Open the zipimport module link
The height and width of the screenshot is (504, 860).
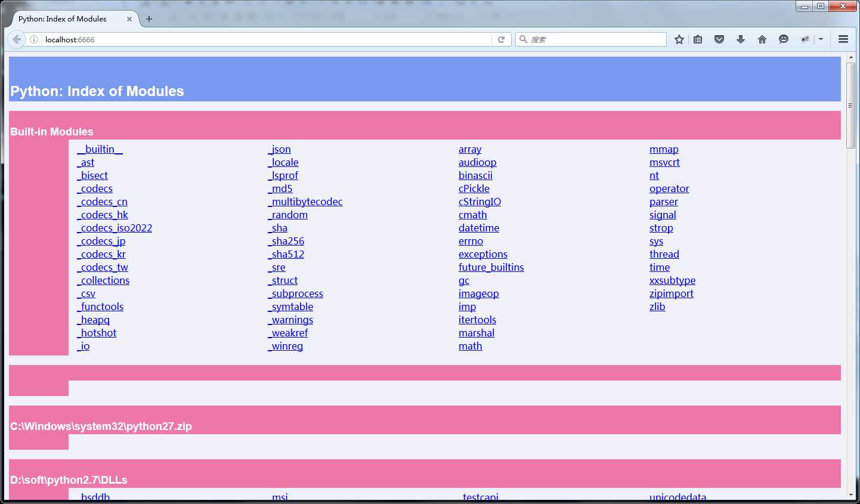pyautogui.click(x=671, y=293)
